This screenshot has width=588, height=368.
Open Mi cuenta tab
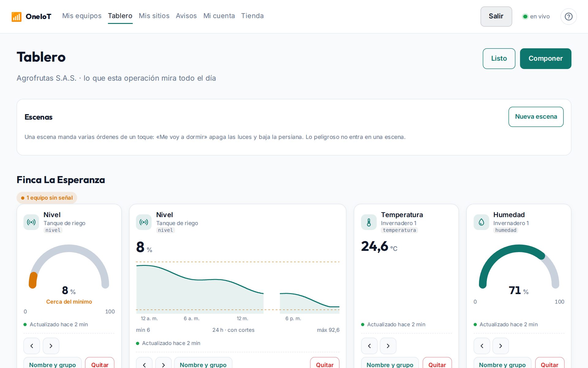[x=219, y=16]
